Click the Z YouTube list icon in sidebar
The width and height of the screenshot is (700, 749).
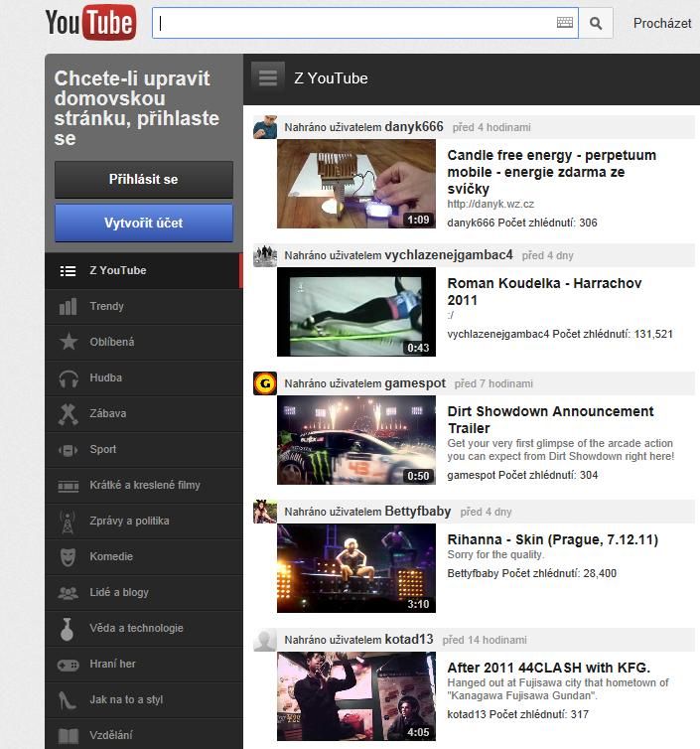(68, 271)
